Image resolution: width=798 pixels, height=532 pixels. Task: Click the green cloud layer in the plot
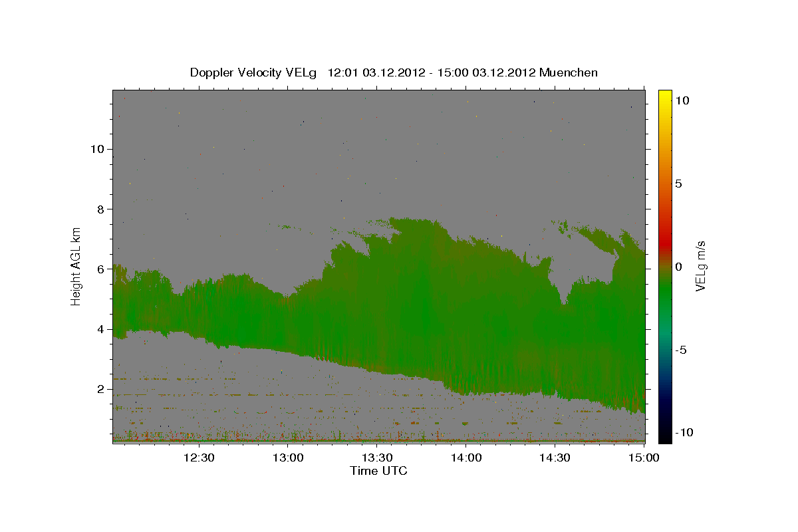click(412, 306)
